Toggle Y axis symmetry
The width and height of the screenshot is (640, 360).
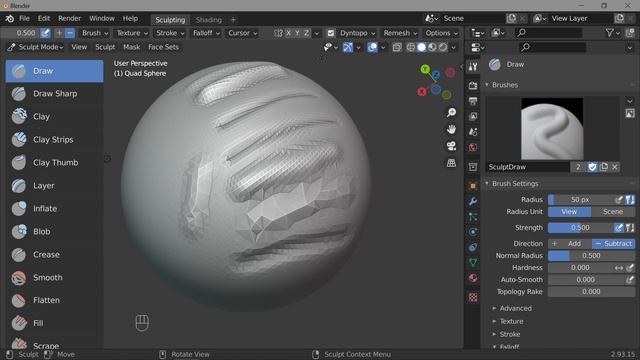click(297, 33)
